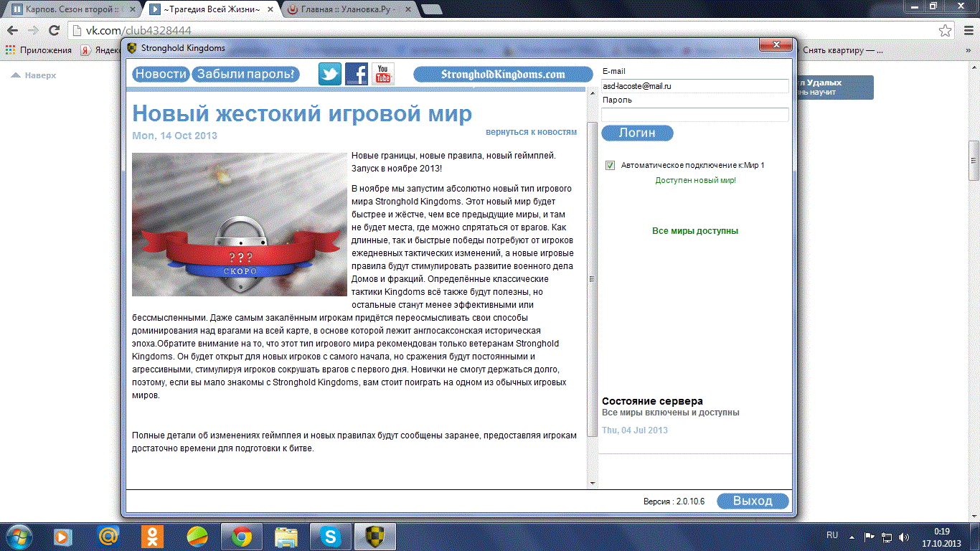
Task: Open the Chrome menu icon
Action: coord(967,30)
